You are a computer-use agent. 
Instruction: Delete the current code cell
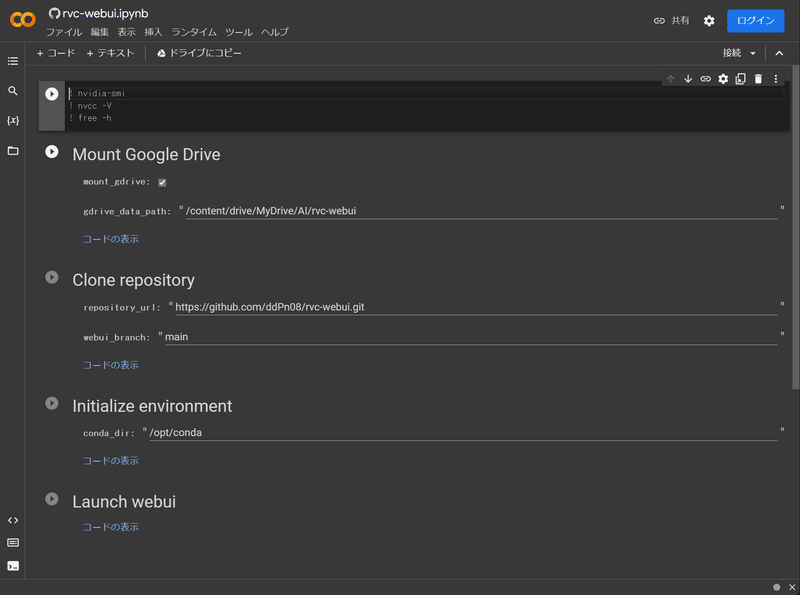click(757, 78)
